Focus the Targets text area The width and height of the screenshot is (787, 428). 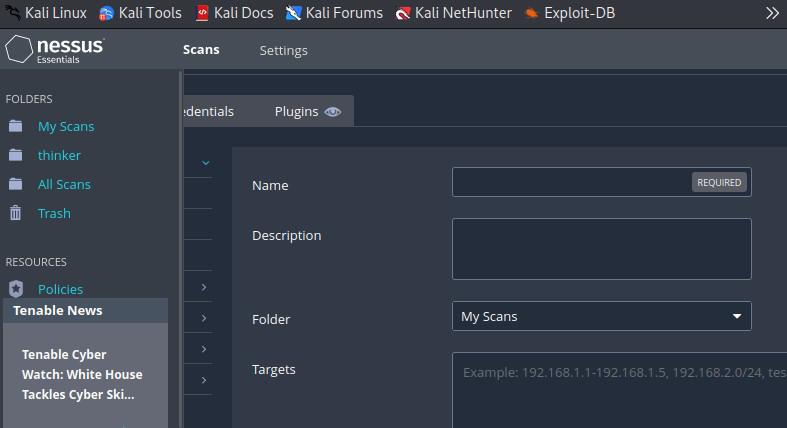click(x=619, y=390)
